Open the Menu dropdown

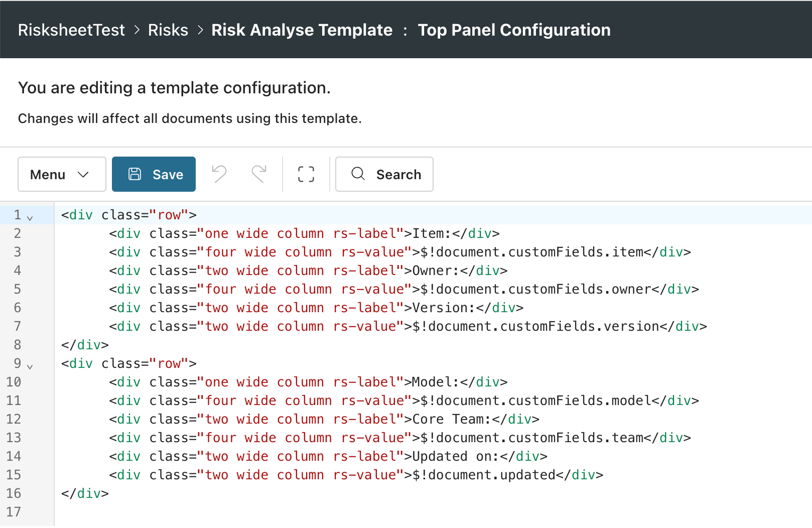tap(62, 174)
